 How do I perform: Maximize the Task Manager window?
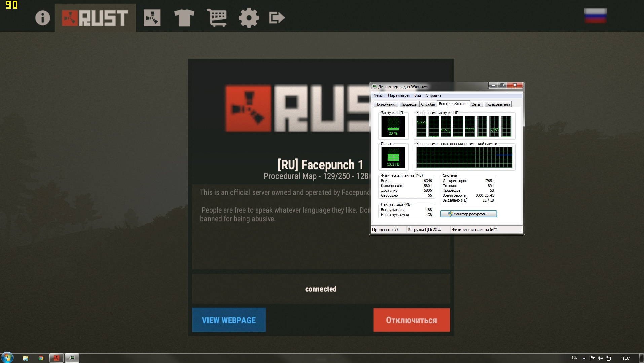point(502,85)
